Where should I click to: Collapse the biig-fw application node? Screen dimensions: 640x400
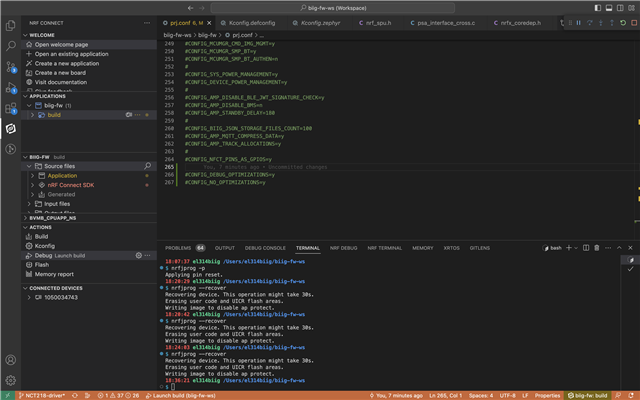[x=29, y=105]
